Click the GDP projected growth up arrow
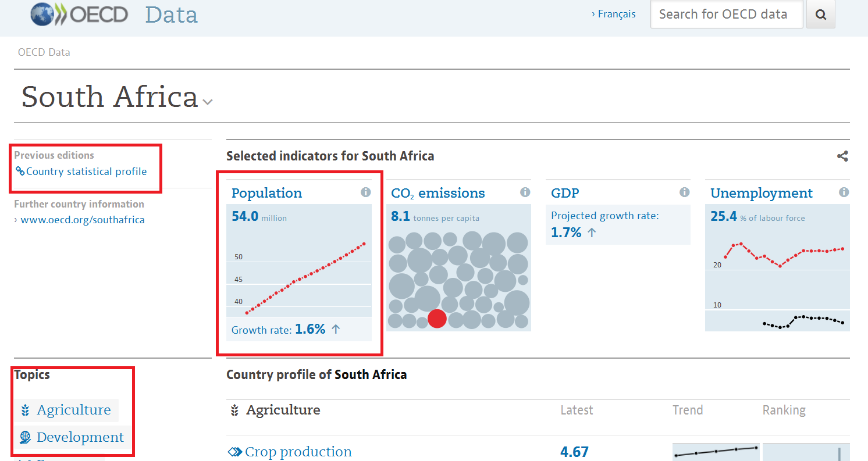The image size is (868, 461). 592,233
